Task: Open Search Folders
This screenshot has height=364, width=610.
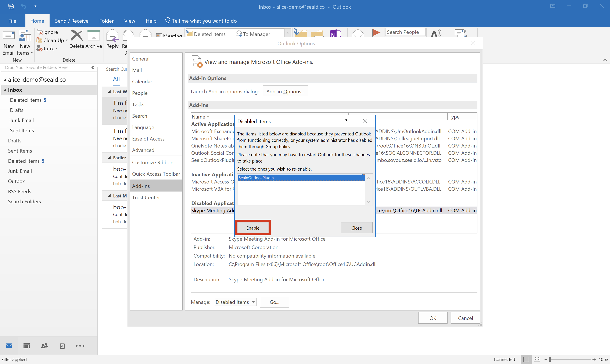Action: click(x=25, y=202)
